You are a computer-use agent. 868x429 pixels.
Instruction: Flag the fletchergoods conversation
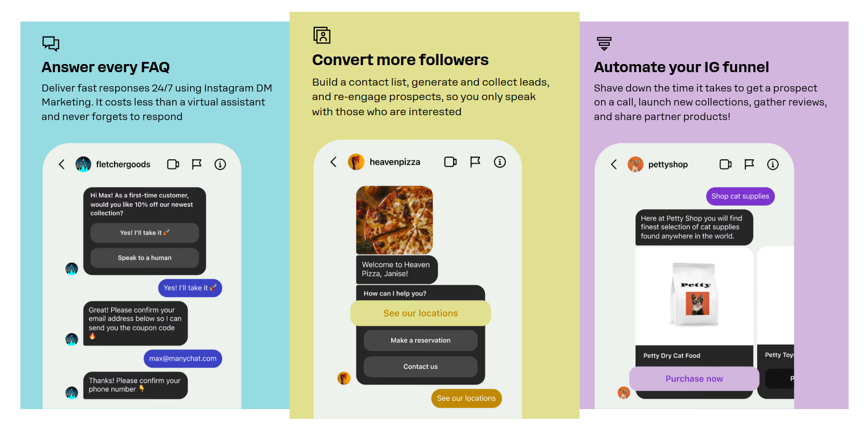coord(196,164)
